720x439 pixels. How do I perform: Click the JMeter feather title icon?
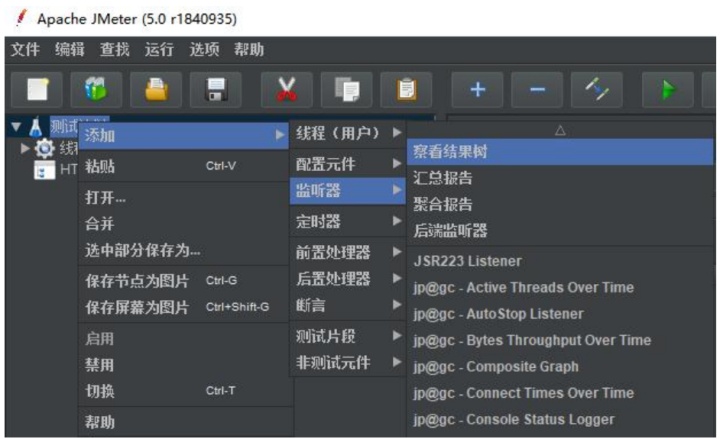pos(22,18)
